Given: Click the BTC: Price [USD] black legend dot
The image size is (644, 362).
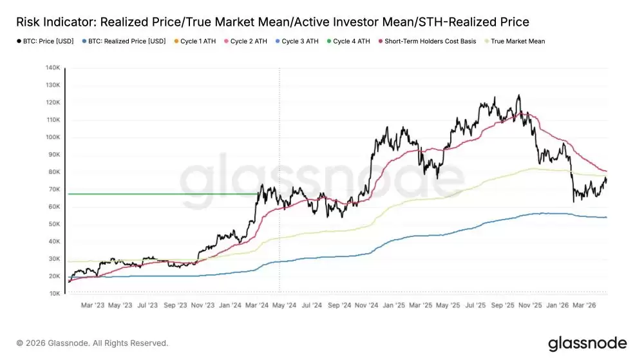Looking at the screenshot, I should click(19, 41).
